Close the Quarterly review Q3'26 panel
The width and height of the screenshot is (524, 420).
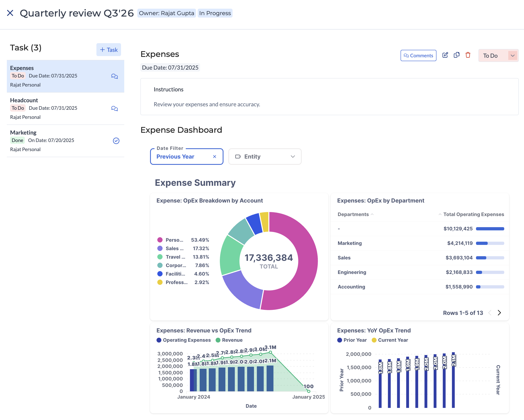coord(10,13)
